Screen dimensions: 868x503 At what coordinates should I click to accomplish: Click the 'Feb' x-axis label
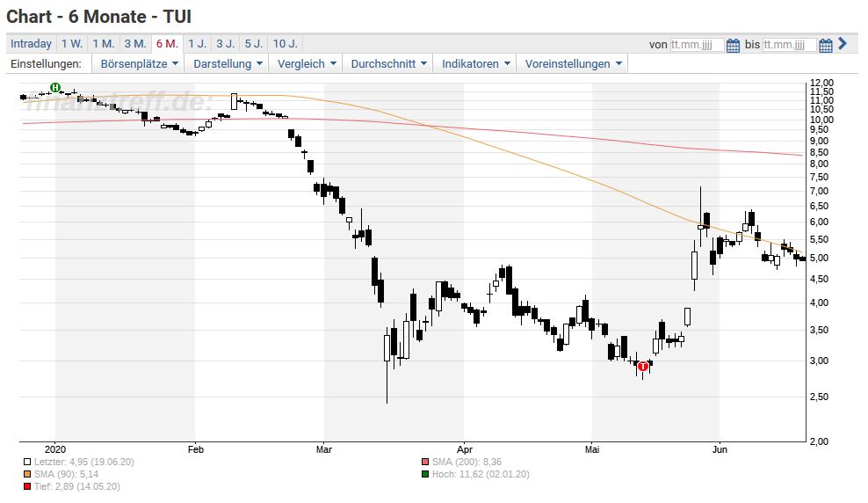click(196, 449)
